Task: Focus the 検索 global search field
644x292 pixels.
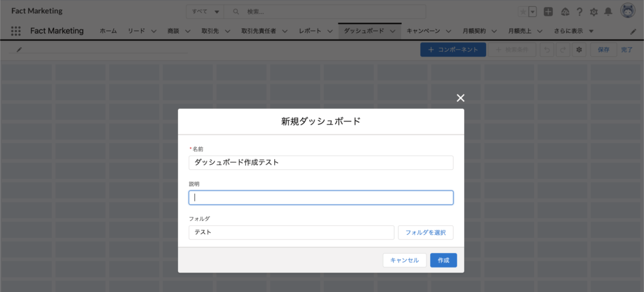Action: coord(325,12)
